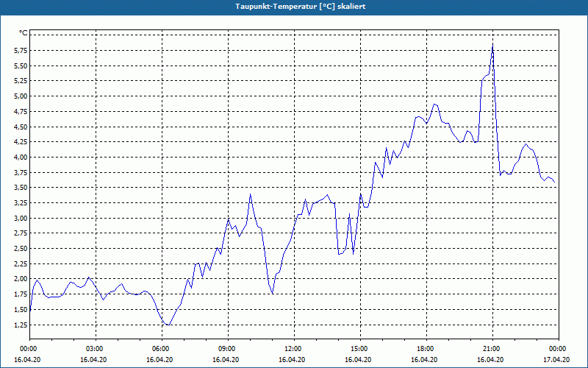The image size is (588, 368).
Task: Select the 5,75 y-axis value
Action: 21,51
